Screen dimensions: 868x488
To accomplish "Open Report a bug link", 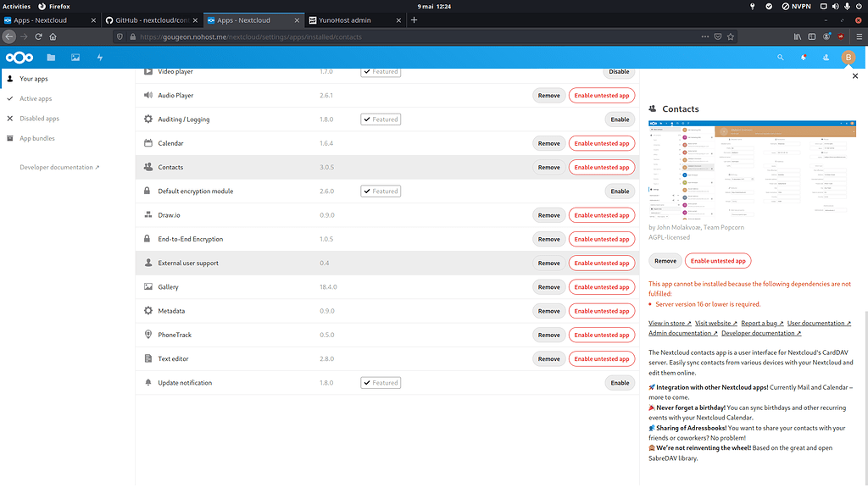I will 762,323.
